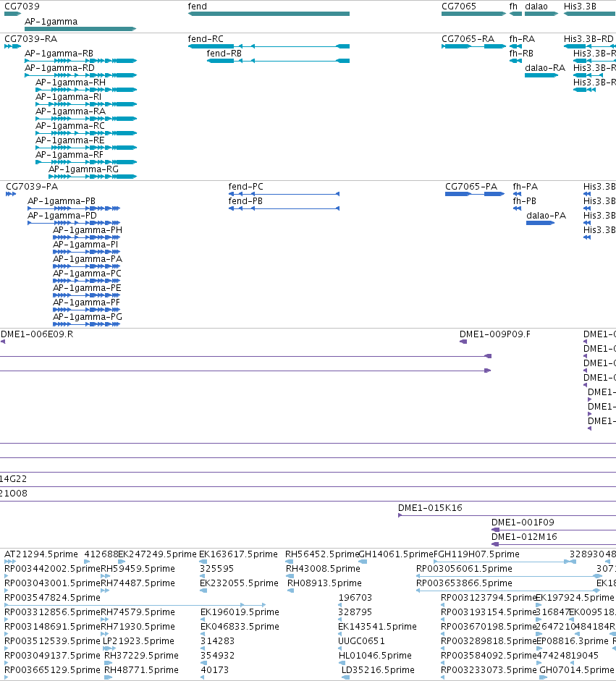Click EST RH59459.5prime
Screen dimensions: 616x681
point(105,576)
